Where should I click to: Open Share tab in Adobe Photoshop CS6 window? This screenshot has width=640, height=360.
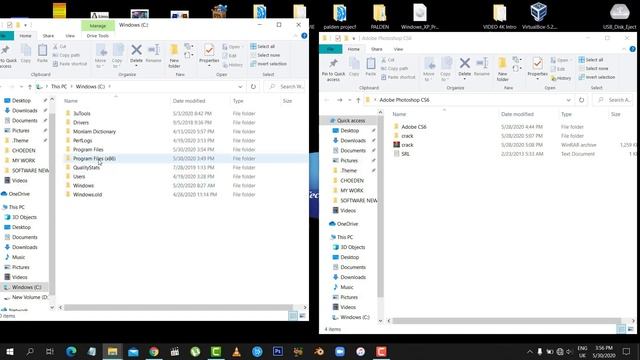(376, 49)
